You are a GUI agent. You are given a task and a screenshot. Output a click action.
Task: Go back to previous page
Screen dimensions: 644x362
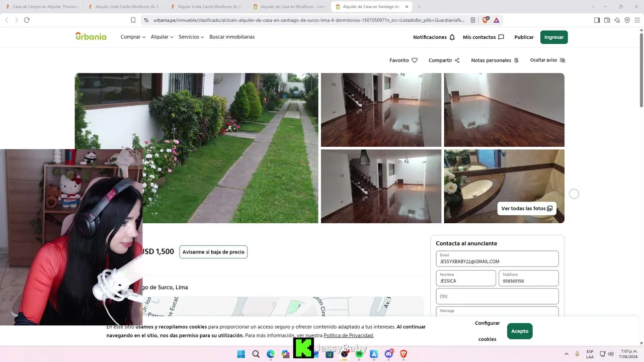coord(7,20)
